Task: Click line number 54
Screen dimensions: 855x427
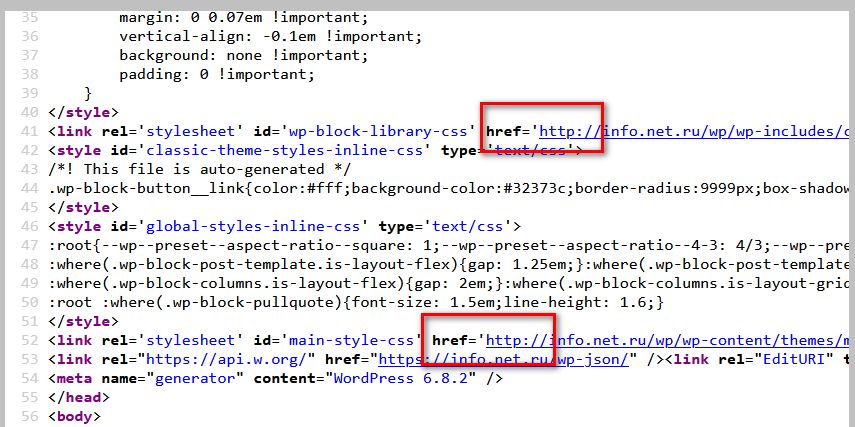Action: pyautogui.click(x=29, y=378)
